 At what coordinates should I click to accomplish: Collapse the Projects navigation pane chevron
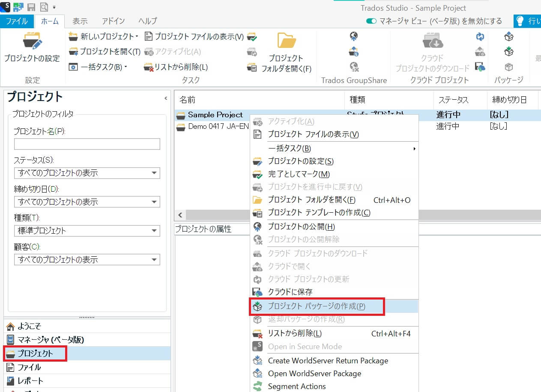166,98
